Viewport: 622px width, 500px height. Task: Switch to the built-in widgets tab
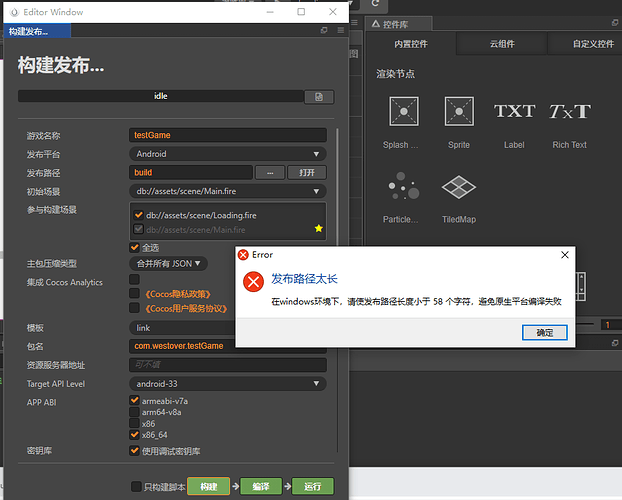pos(411,44)
